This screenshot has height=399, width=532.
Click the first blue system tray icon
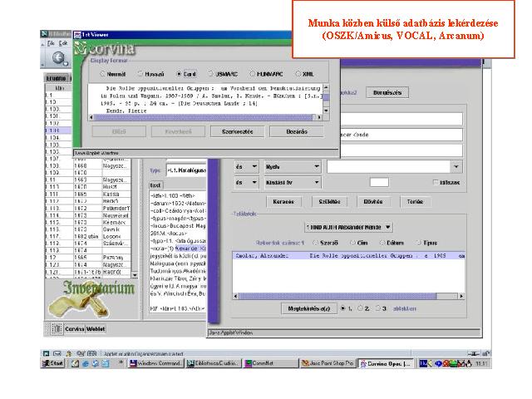pos(423,363)
